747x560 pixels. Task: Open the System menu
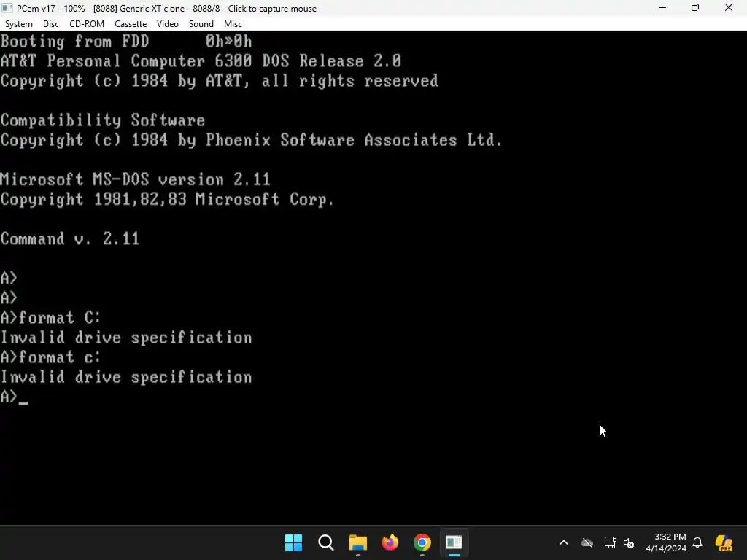tap(18, 24)
